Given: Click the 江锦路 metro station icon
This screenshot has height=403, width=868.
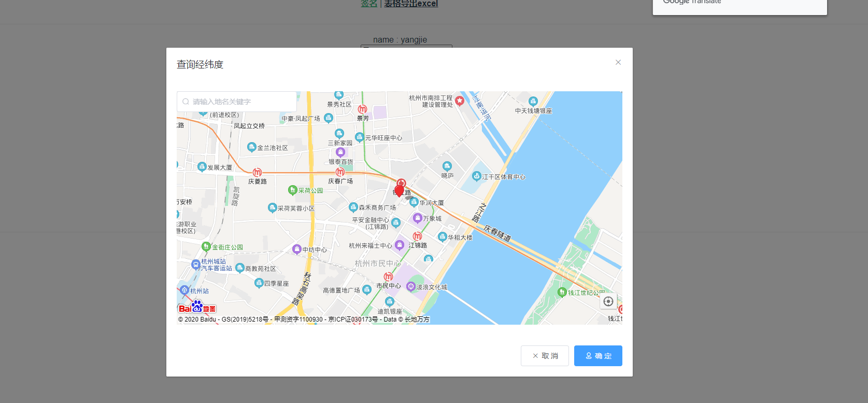Looking at the screenshot, I should [417, 237].
